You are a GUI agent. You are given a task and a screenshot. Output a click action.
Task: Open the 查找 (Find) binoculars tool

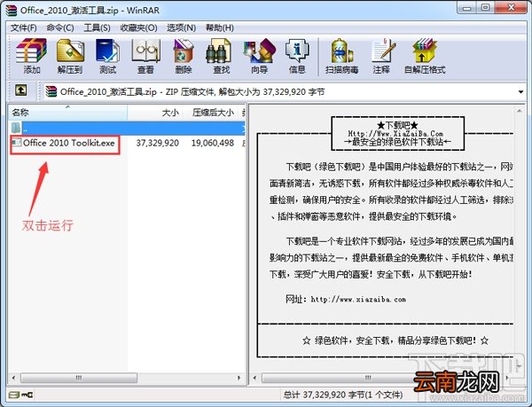(x=221, y=56)
